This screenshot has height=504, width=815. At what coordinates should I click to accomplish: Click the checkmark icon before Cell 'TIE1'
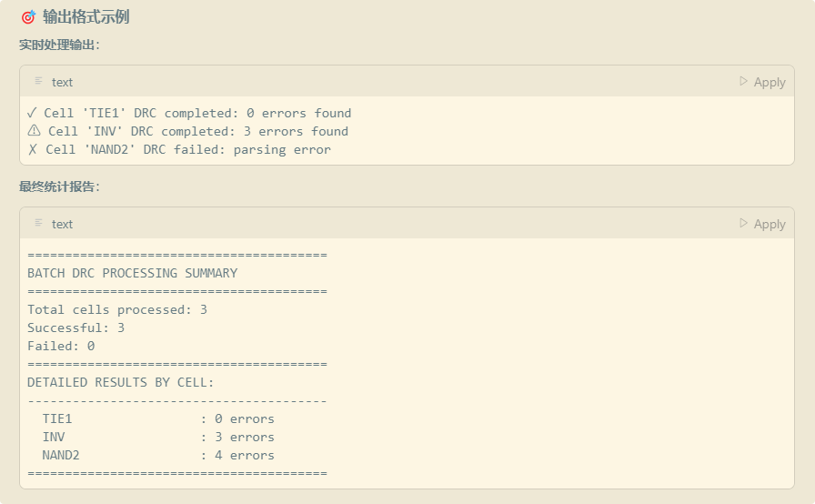(32, 113)
